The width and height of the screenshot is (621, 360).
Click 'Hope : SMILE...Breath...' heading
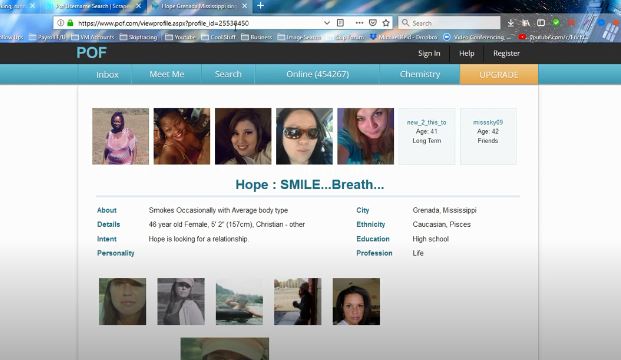pyautogui.click(x=310, y=185)
